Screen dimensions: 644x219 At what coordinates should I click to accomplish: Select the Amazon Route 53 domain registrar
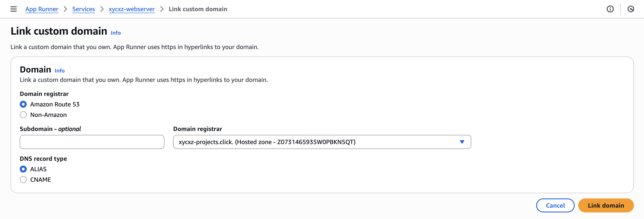(23, 104)
